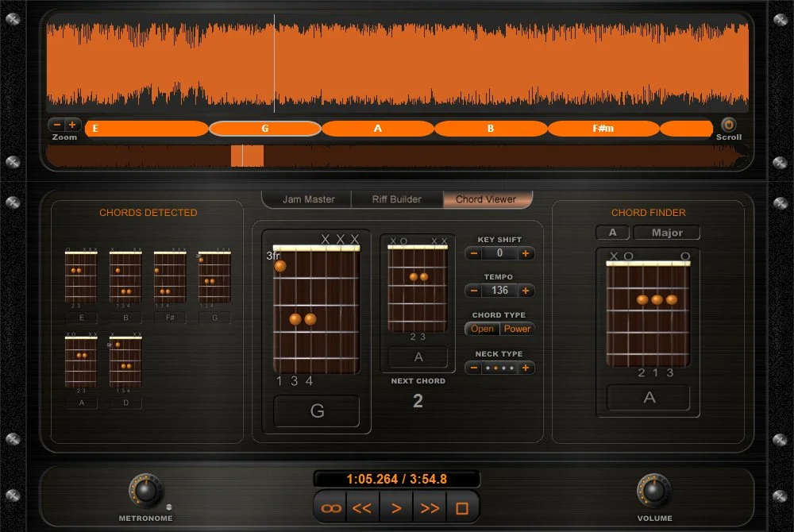Click the Neck Type dots indicator

pos(499,368)
